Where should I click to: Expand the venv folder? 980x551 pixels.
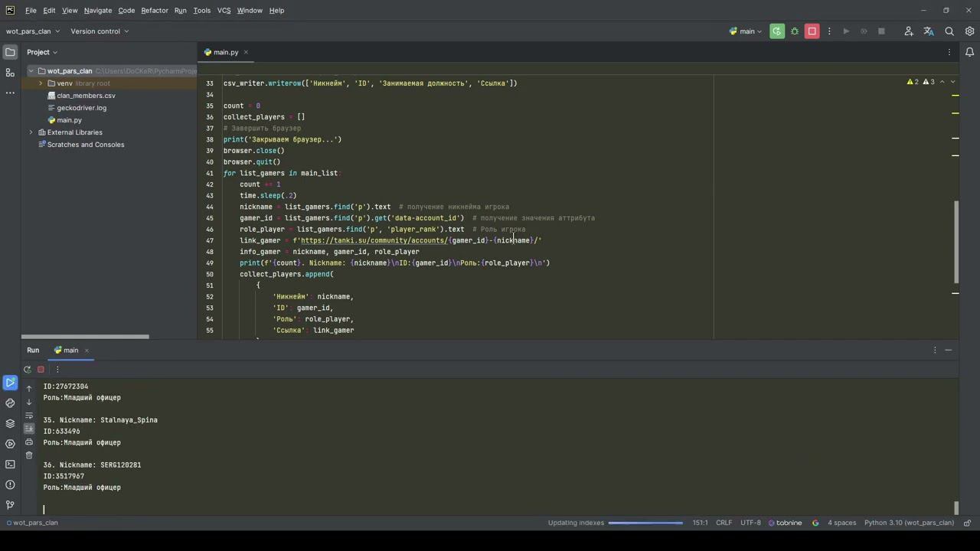41,83
